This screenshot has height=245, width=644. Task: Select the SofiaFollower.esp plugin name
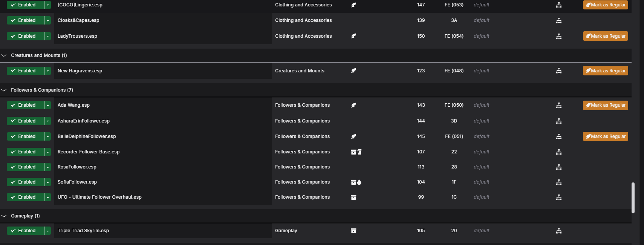pos(77,182)
